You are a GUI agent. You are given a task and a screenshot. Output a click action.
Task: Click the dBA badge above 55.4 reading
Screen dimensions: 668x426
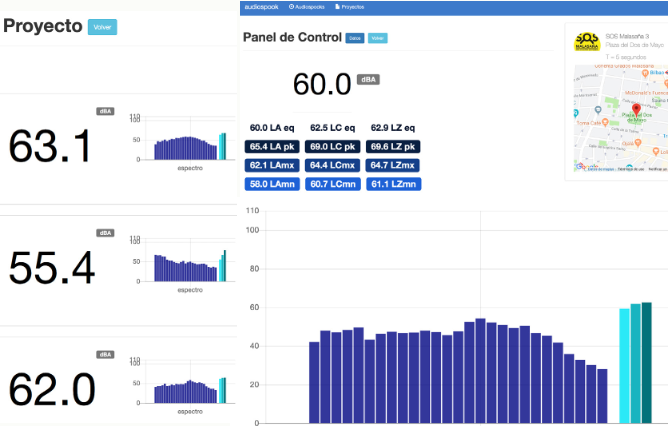[105, 233]
